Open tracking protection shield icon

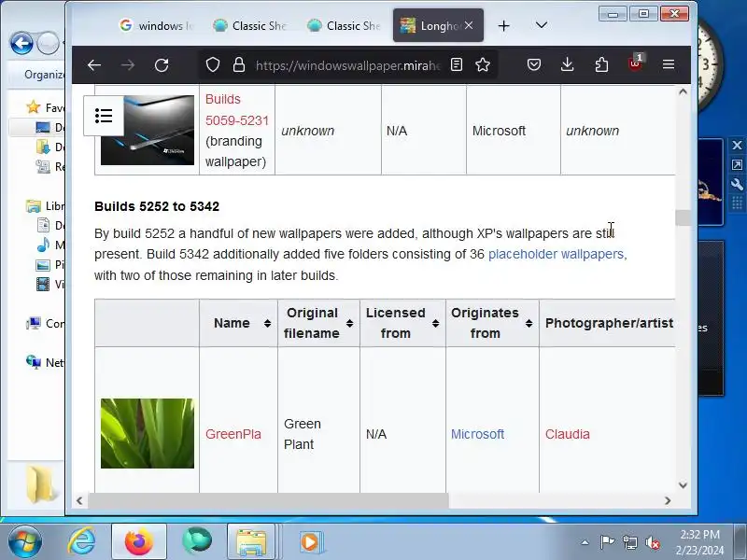[x=213, y=64]
